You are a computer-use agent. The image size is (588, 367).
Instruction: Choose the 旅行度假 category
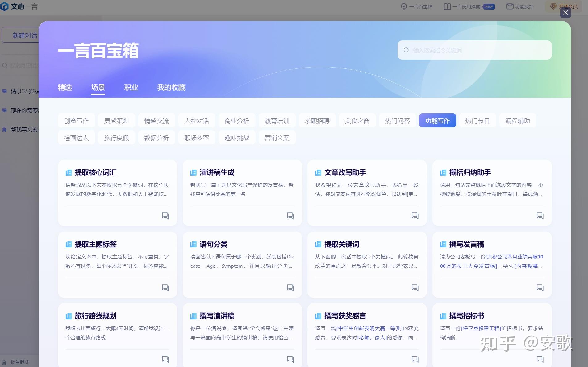tap(116, 138)
